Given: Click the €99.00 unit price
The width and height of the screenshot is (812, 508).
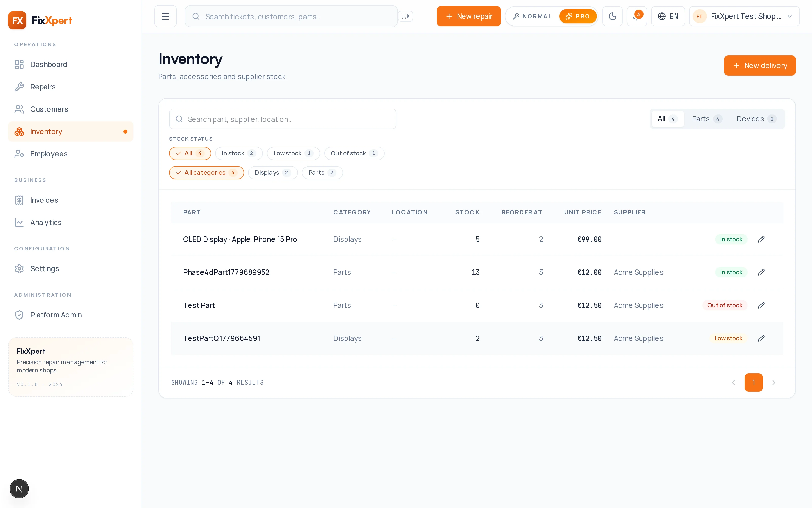Looking at the screenshot, I should [x=589, y=239].
